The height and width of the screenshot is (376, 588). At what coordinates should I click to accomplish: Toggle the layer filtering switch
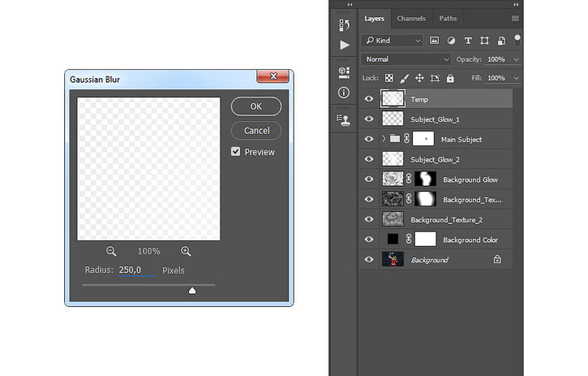click(x=517, y=40)
